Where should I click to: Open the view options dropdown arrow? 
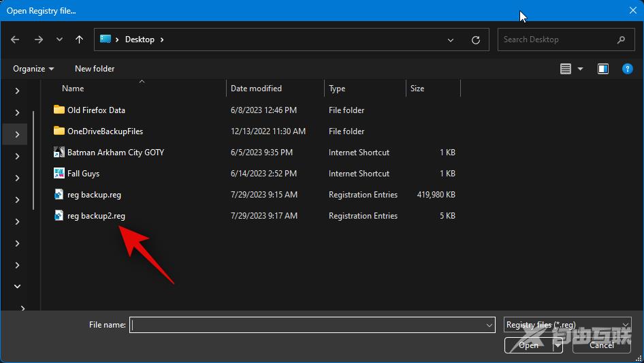(x=581, y=69)
